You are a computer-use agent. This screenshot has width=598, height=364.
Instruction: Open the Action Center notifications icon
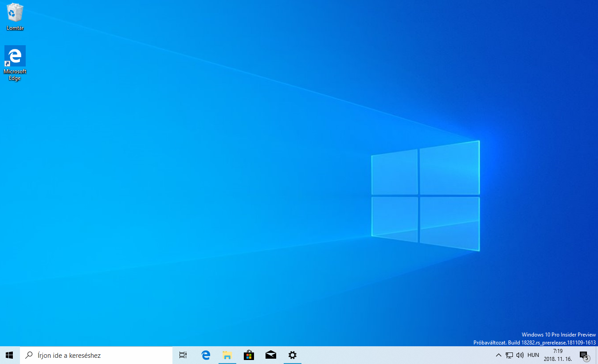pos(583,355)
